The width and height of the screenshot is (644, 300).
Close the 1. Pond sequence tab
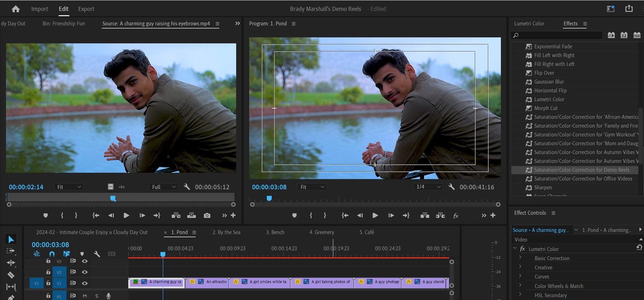pos(165,233)
